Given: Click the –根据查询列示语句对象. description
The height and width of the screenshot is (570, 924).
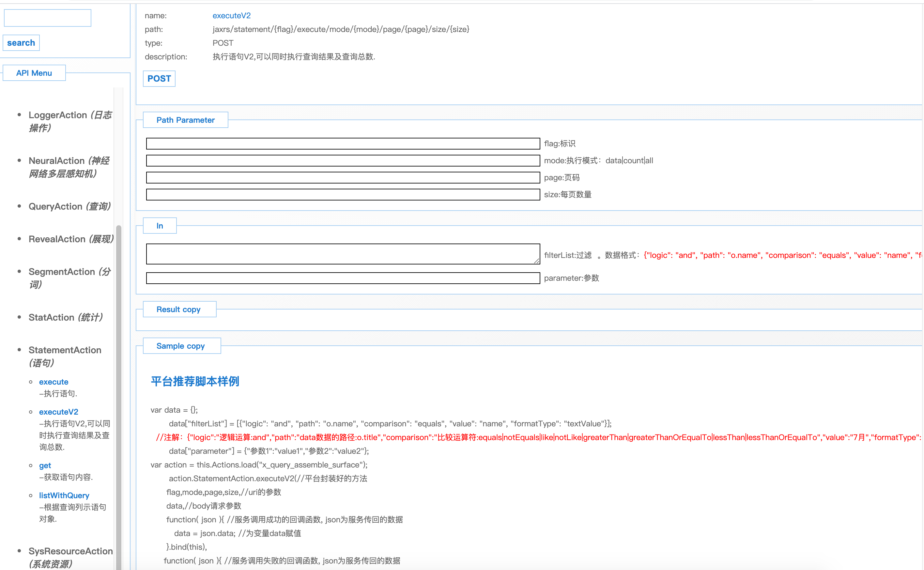Looking at the screenshot, I should pos(73,513).
